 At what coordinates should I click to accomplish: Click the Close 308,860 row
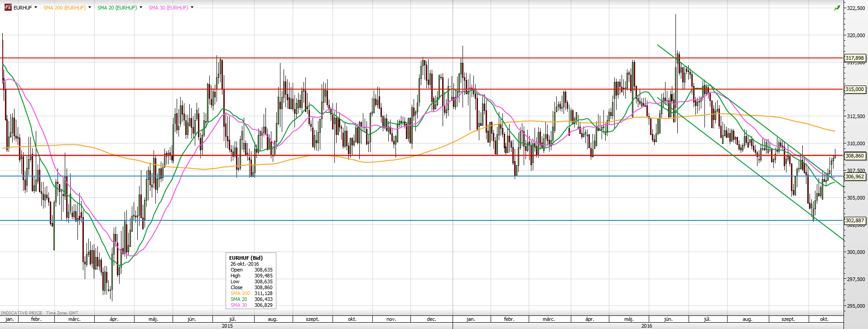(251, 287)
